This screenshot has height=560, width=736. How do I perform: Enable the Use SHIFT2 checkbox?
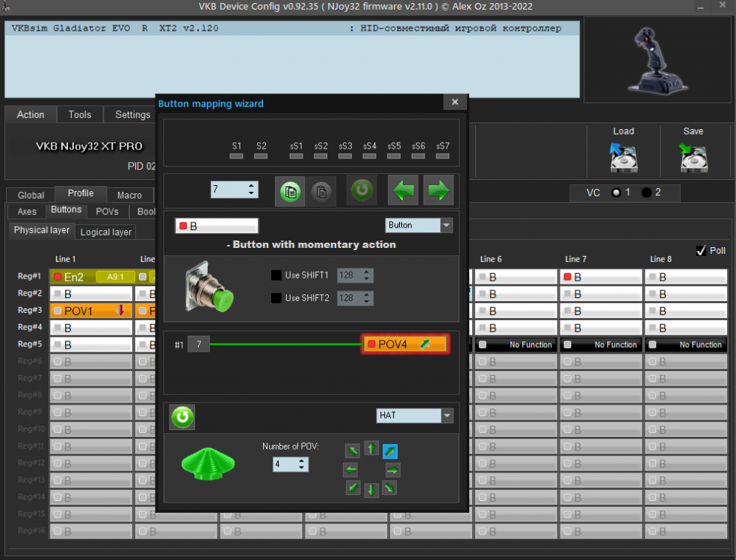tap(276, 298)
